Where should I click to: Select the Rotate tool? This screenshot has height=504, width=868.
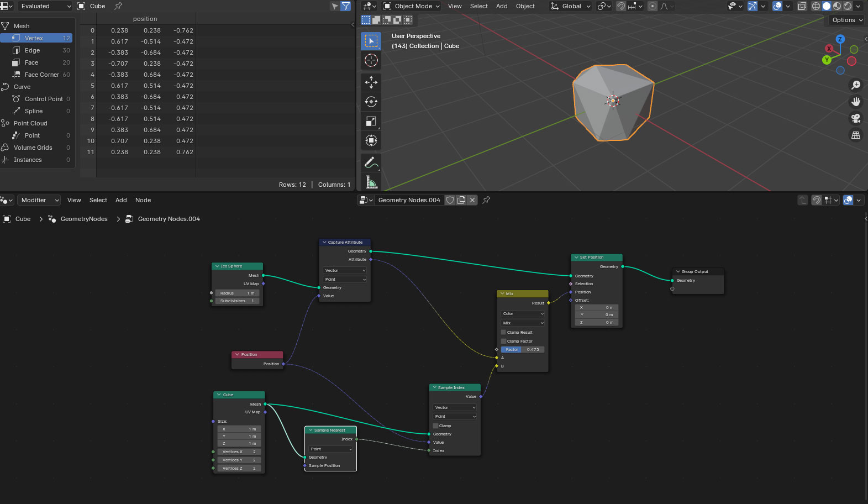tap(371, 102)
